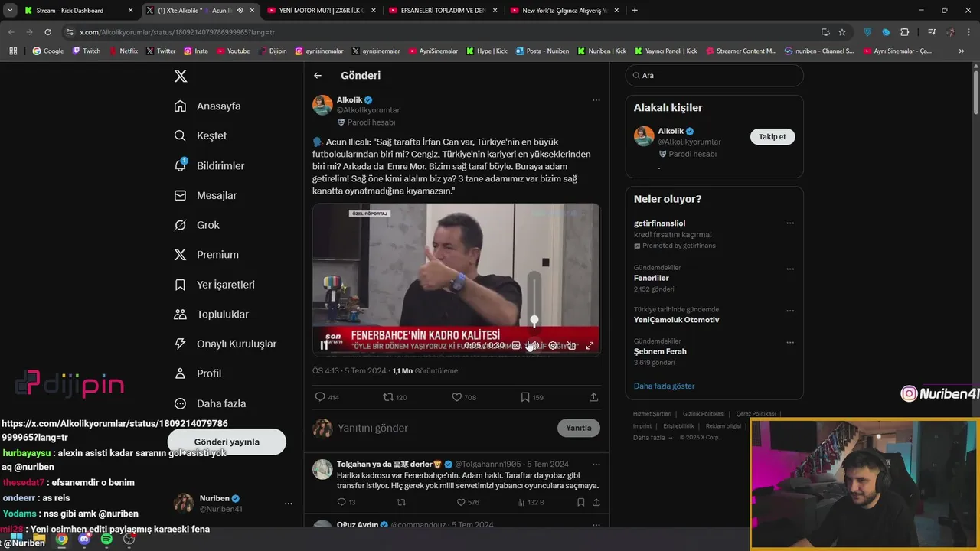Open Mesajlar in the sidebar
The image size is (980, 551).
coord(205,195)
